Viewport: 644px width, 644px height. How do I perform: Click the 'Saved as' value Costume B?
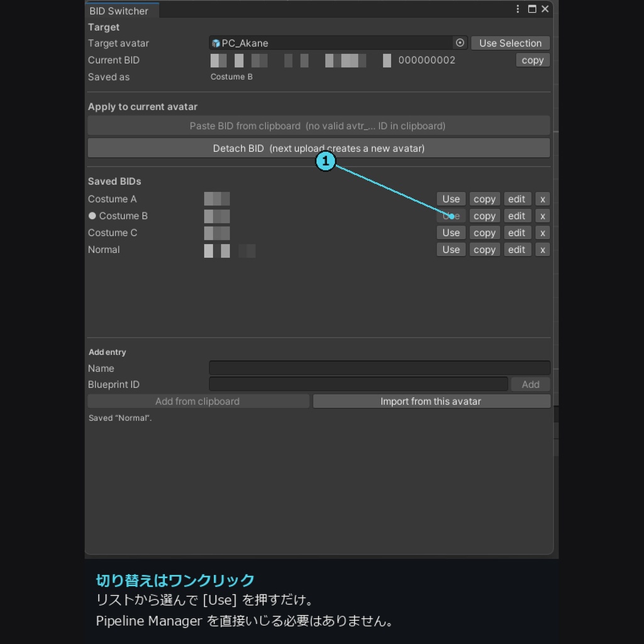(x=231, y=77)
